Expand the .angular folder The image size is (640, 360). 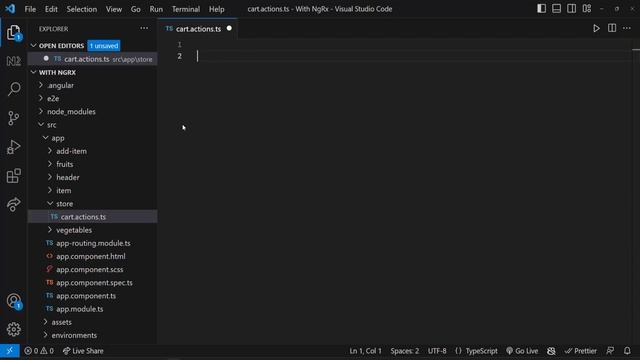60,85
